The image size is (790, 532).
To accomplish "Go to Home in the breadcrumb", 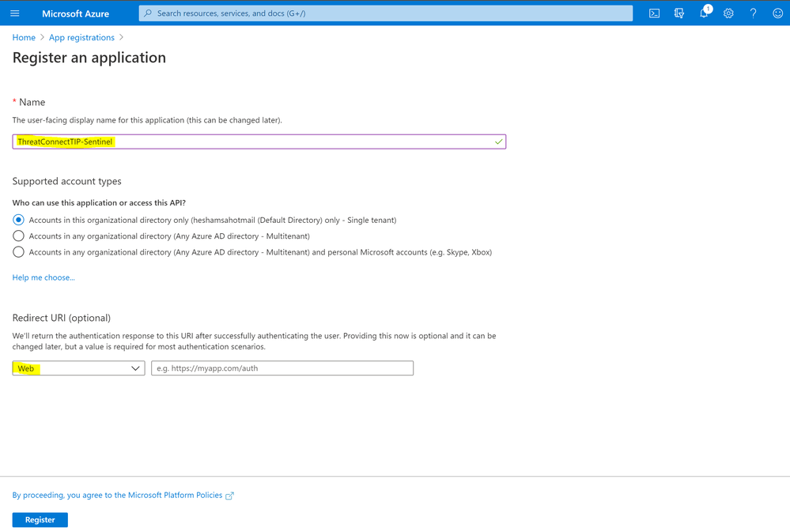I will pos(24,37).
